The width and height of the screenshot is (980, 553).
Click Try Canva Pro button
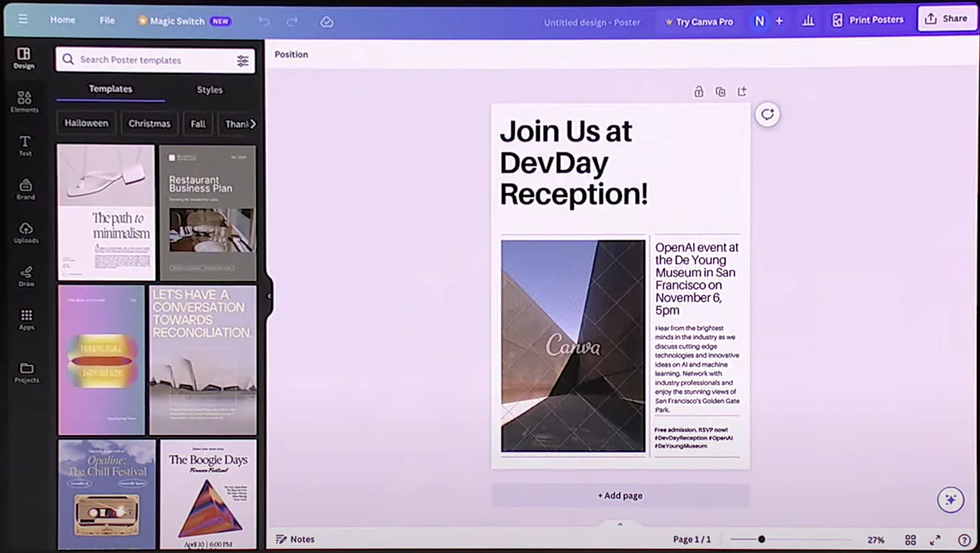click(x=699, y=22)
